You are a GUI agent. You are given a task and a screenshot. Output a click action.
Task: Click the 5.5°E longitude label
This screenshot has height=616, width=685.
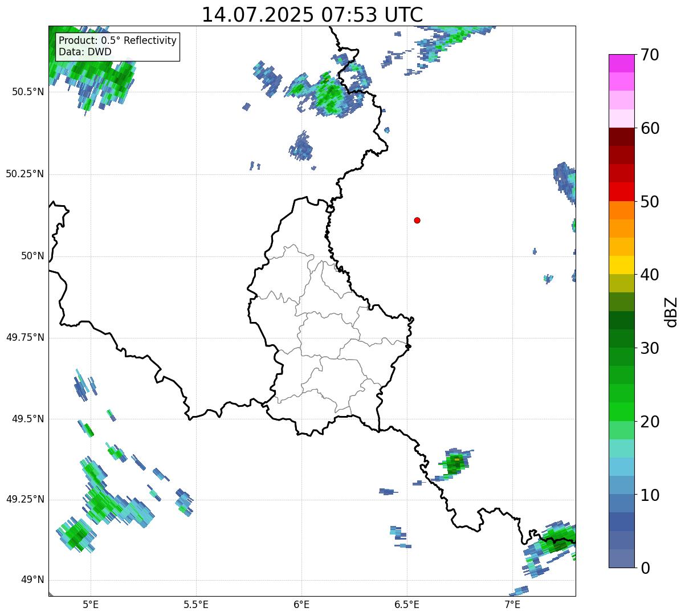pos(196,604)
